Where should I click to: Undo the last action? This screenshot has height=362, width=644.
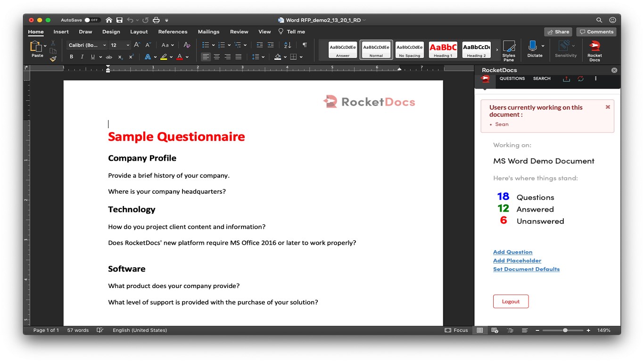[x=130, y=20]
